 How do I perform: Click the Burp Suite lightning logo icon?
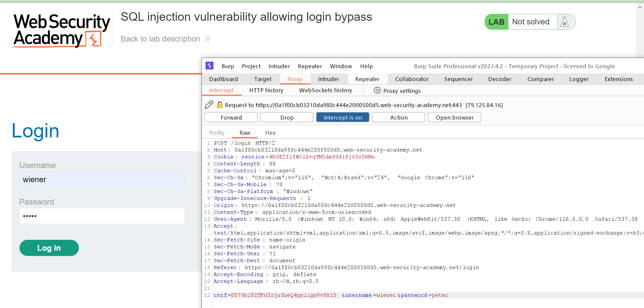click(209, 66)
